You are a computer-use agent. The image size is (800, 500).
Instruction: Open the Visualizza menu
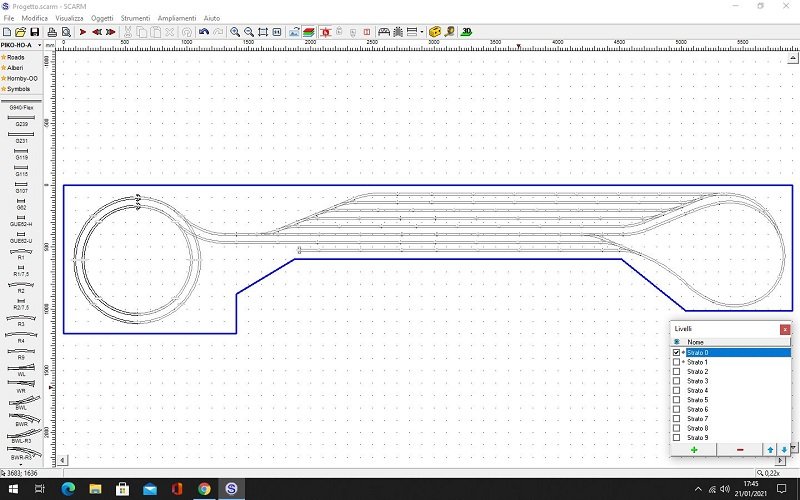tap(69, 18)
